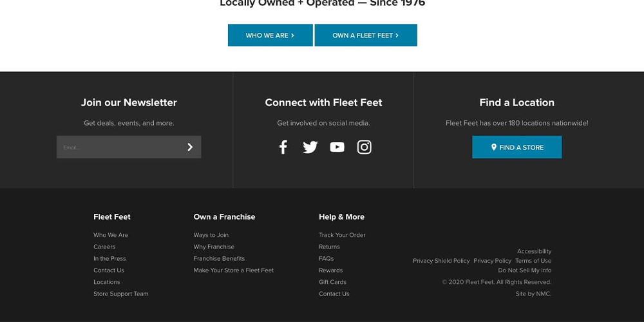Submit newsletter email with arrow icon

[x=190, y=147]
